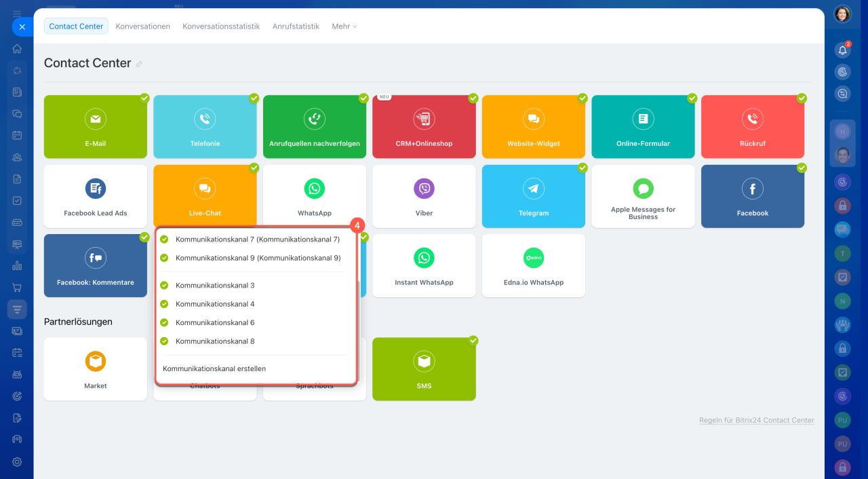Open the Online-Formular tile
Viewport: 868px width, 479px height.
pos(643,127)
